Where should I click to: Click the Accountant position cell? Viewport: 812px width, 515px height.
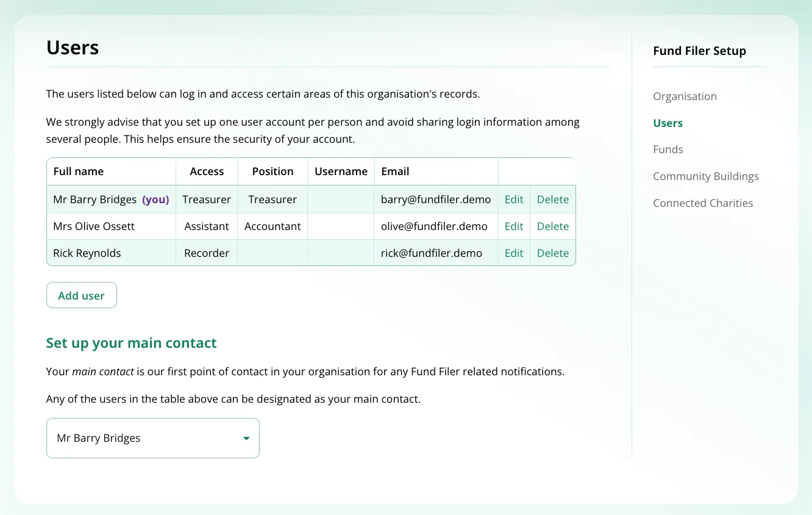(272, 226)
